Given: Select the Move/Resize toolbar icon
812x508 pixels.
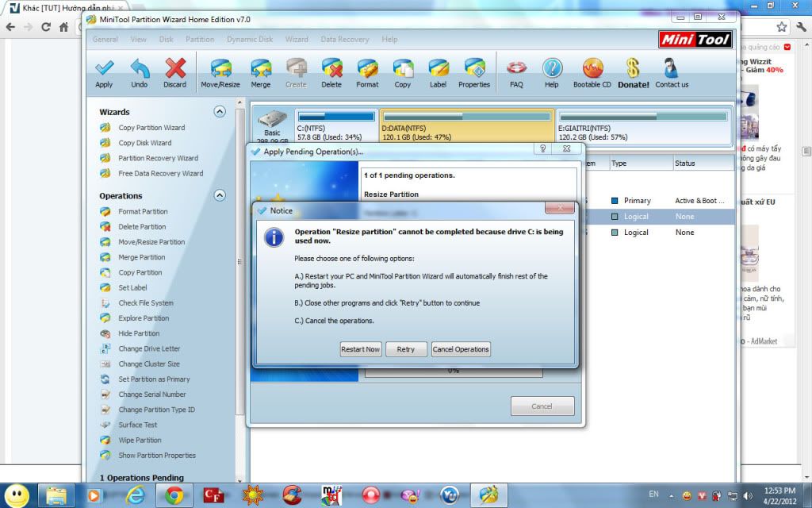Looking at the screenshot, I should pos(220,68).
